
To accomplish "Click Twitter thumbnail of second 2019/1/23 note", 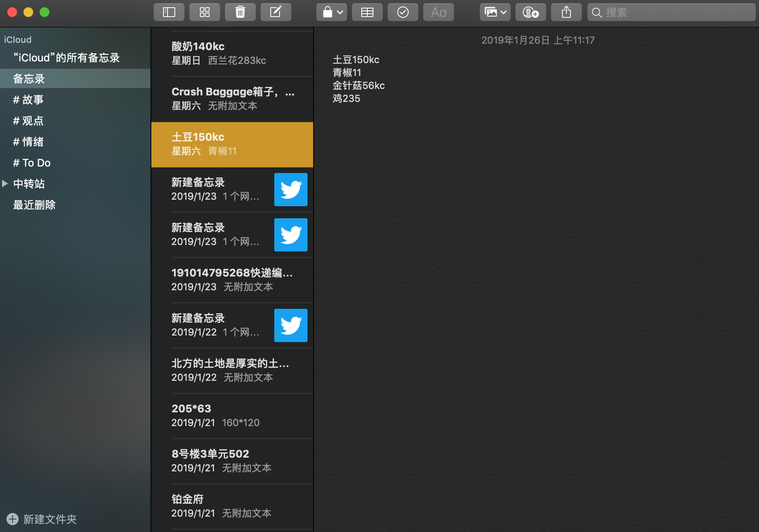I will coord(291,235).
